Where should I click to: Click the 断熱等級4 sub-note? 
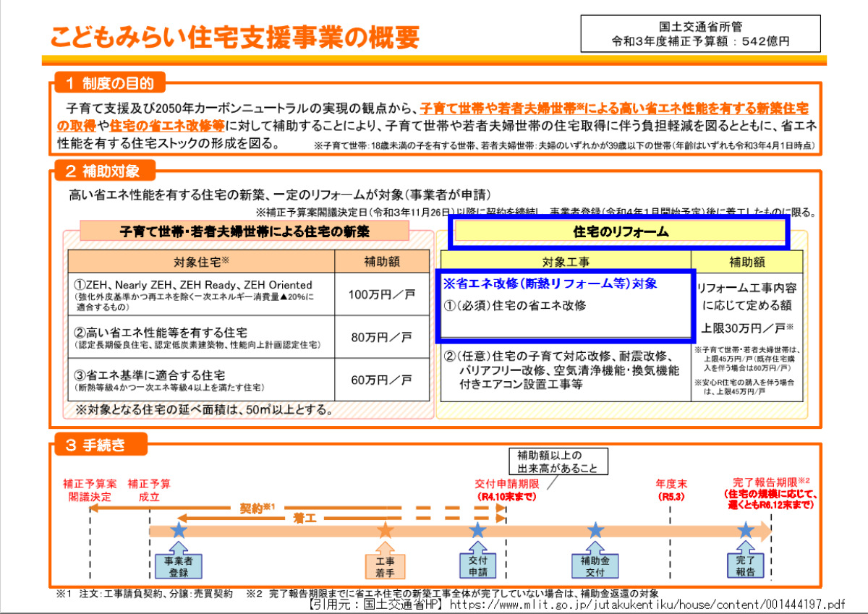pyautogui.click(x=169, y=388)
